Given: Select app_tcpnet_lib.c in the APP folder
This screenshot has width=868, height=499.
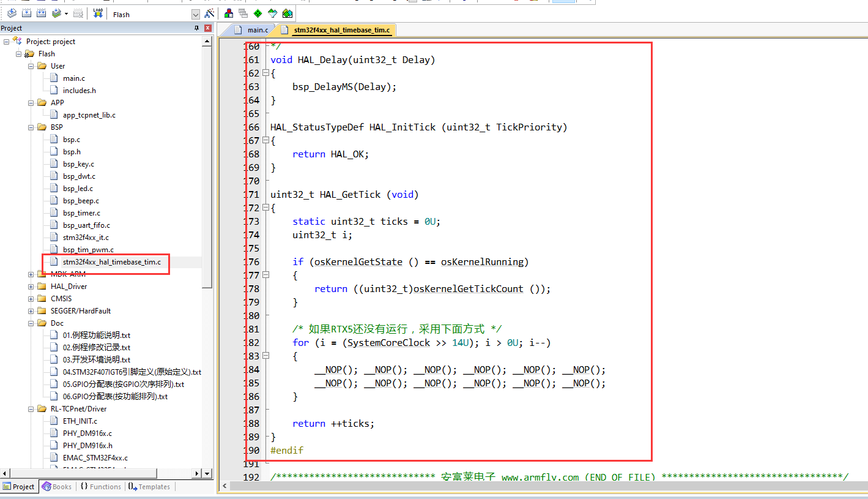Looking at the screenshot, I should (x=89, y=115).
